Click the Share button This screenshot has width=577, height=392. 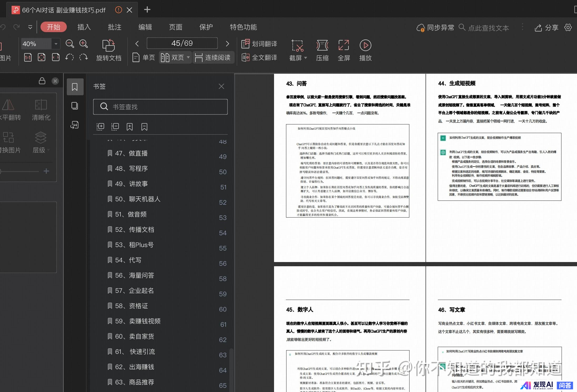tap(546, 28)
